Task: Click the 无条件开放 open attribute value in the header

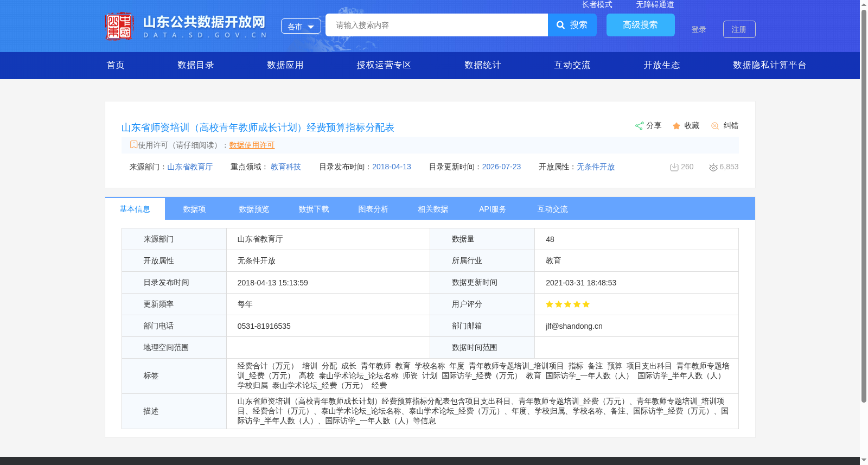Action: point(596,167)
